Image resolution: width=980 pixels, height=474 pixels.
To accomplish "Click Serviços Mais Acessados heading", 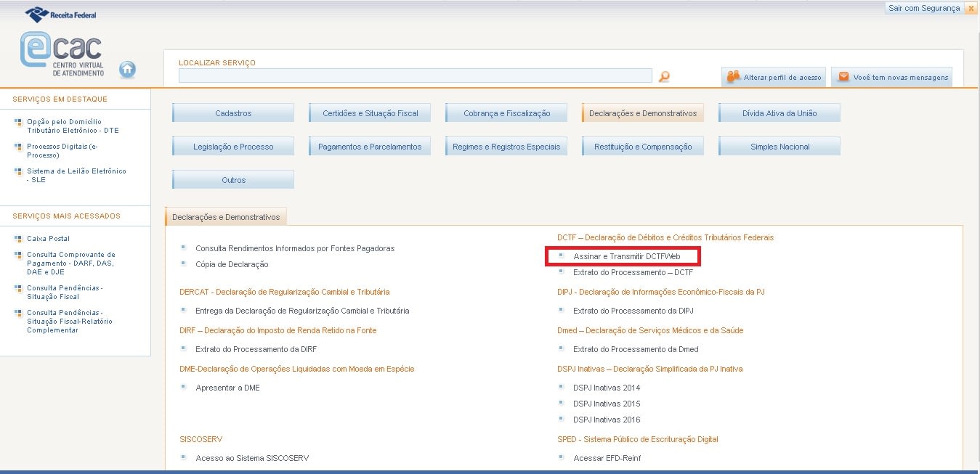I will click(66, 216).
